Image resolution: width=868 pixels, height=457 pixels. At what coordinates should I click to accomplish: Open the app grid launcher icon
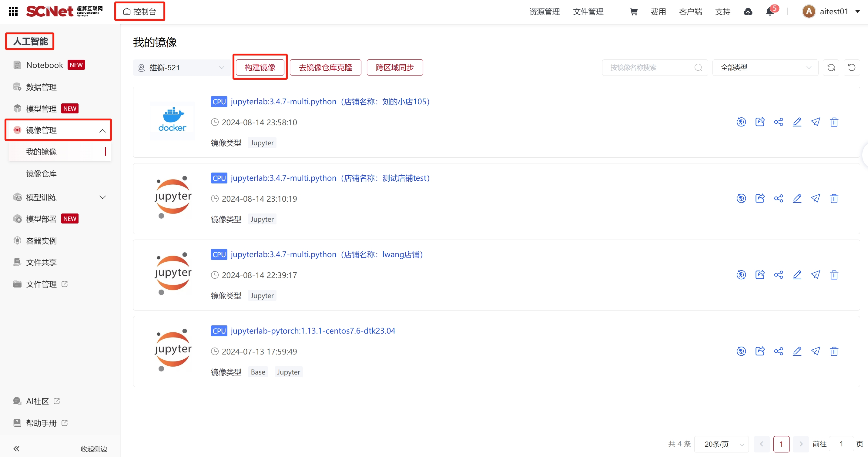click(x=13, y=12)
